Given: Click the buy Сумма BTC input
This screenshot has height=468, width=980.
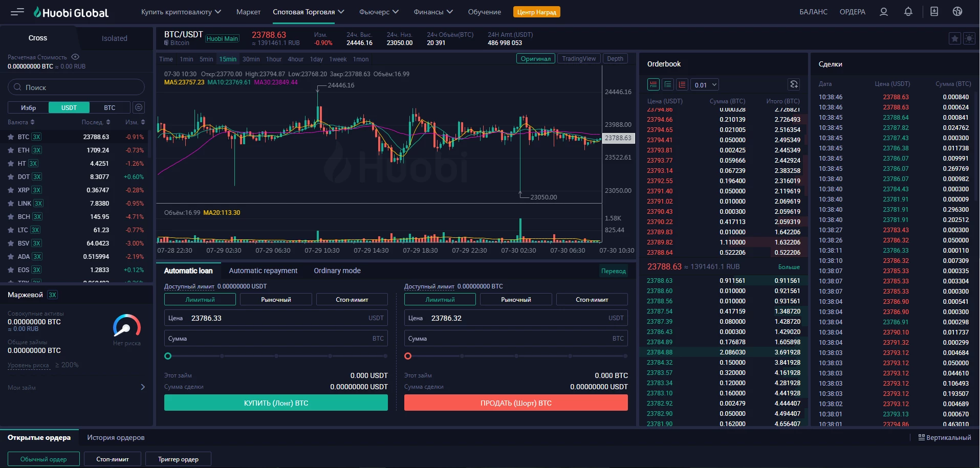Looking at the screenshot, I should 276,339.
